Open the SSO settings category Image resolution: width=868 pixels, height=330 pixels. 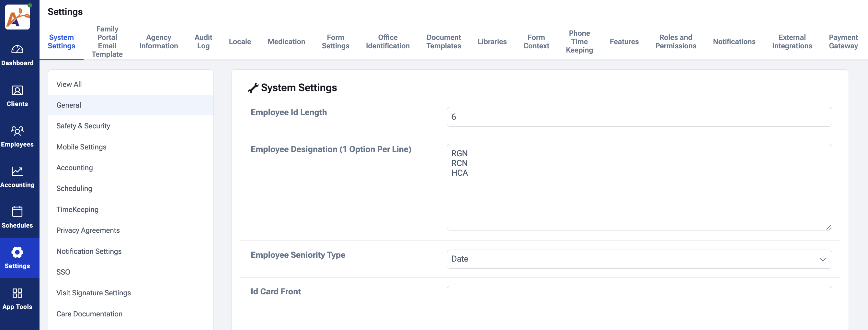coord(131,272)
